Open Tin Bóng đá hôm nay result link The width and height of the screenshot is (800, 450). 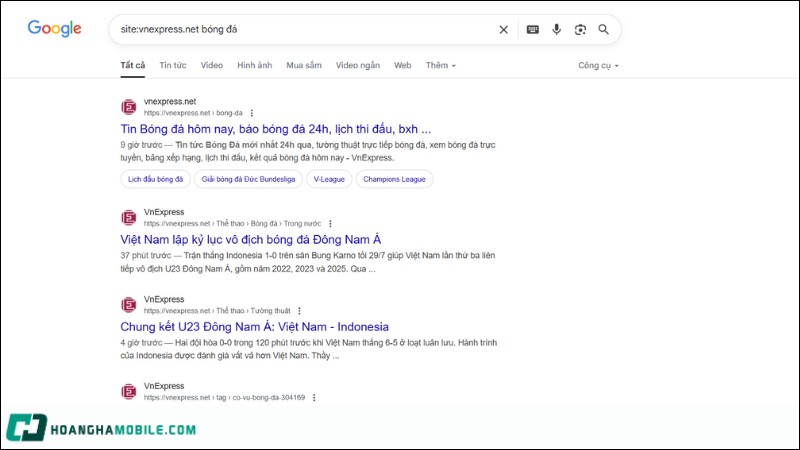point(276,129)
